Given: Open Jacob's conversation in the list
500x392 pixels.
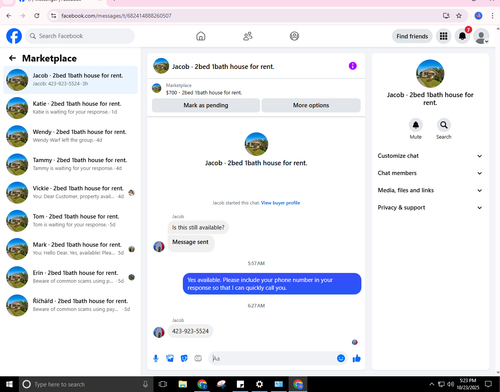Looking at the screenshot, I should pyautogui.click(x=70, y=80).
